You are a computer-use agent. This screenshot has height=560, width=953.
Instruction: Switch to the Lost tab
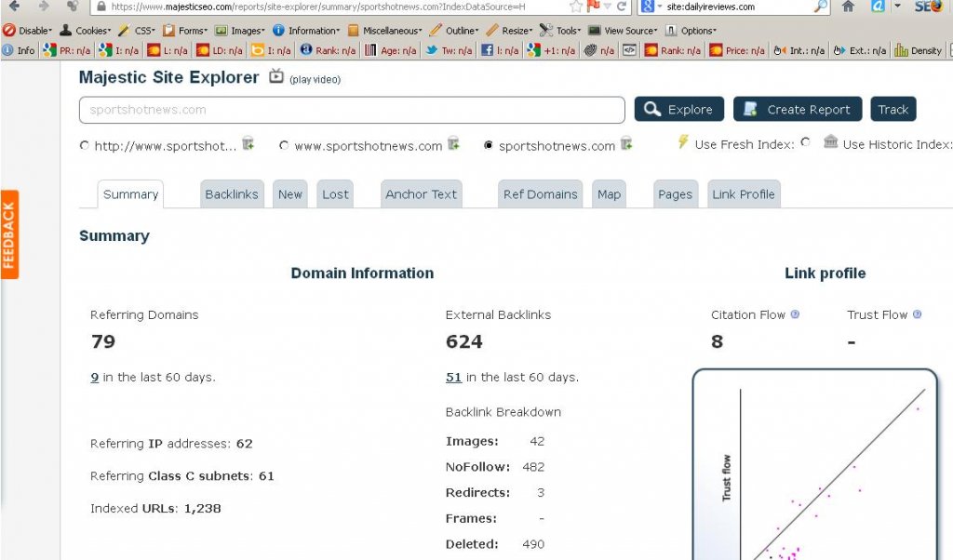click(335, 194)
